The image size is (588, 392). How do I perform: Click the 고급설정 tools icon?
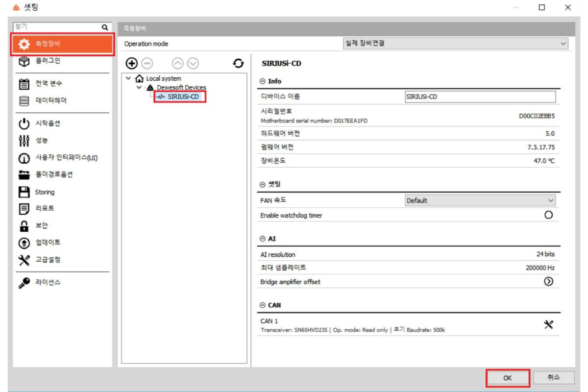point(24,260)
